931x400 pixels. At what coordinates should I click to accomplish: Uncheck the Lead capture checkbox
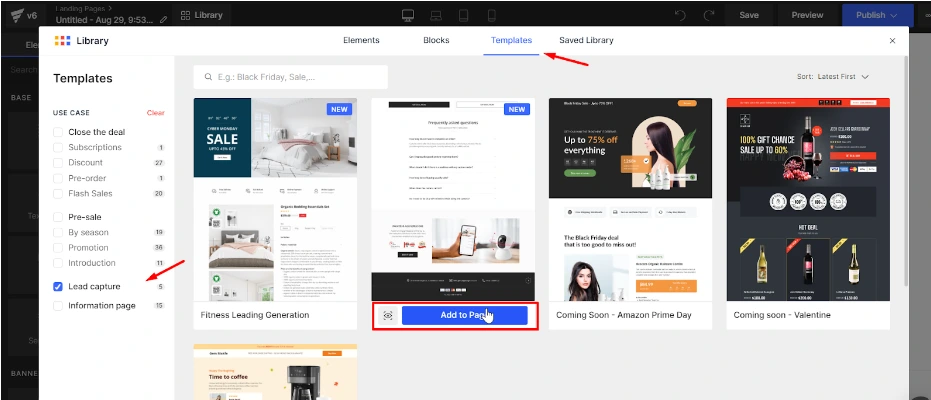(x=58, y=287)
